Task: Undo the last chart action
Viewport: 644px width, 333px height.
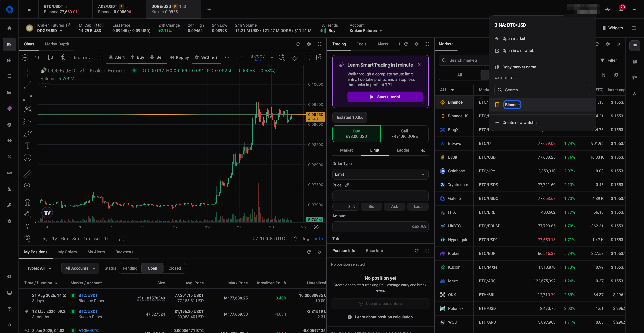Action: tap(227, 58)
